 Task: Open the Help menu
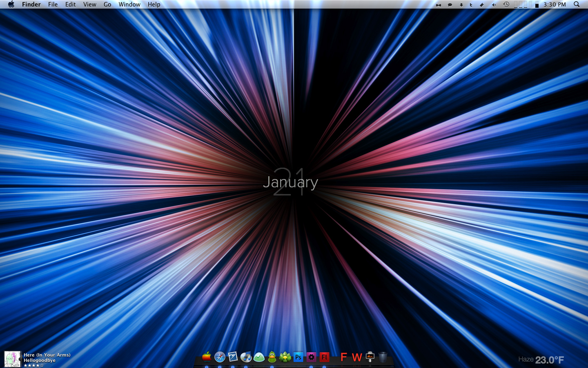[x=154, y=4]
